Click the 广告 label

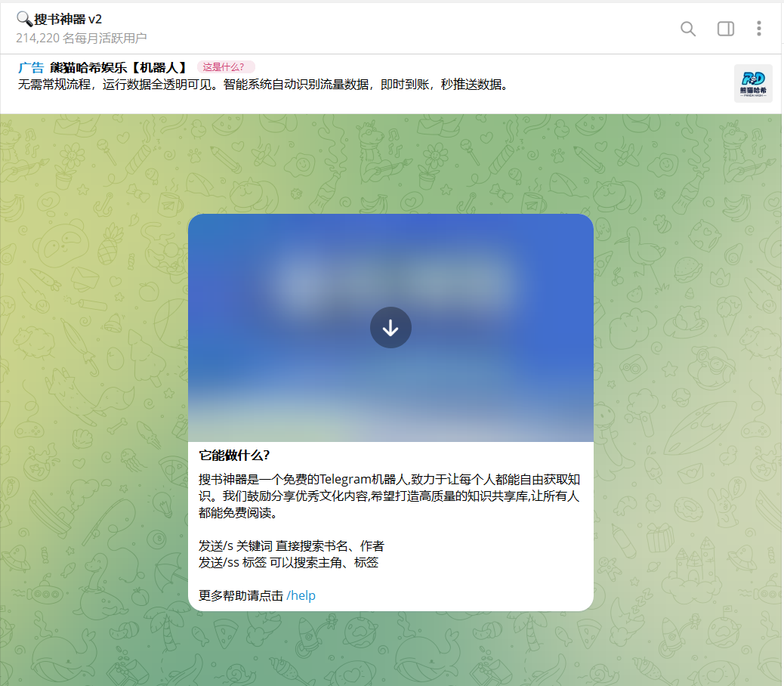31,67
